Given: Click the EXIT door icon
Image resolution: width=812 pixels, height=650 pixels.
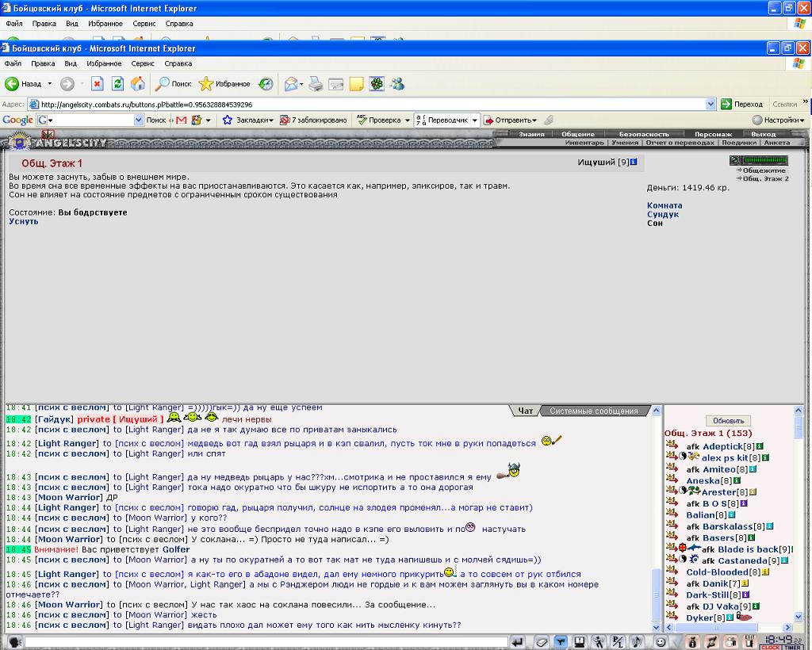Looking at the screenshot, I should coord(749,642).
